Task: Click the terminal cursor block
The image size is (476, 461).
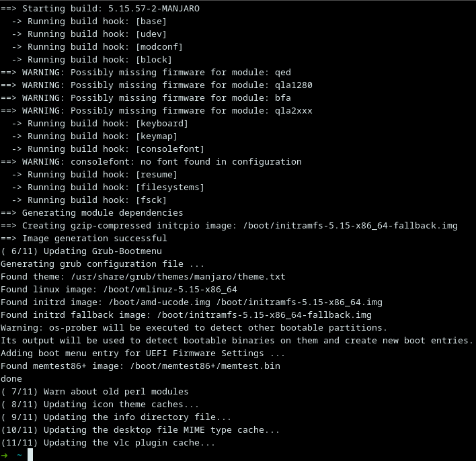Action: coord(30,455)
